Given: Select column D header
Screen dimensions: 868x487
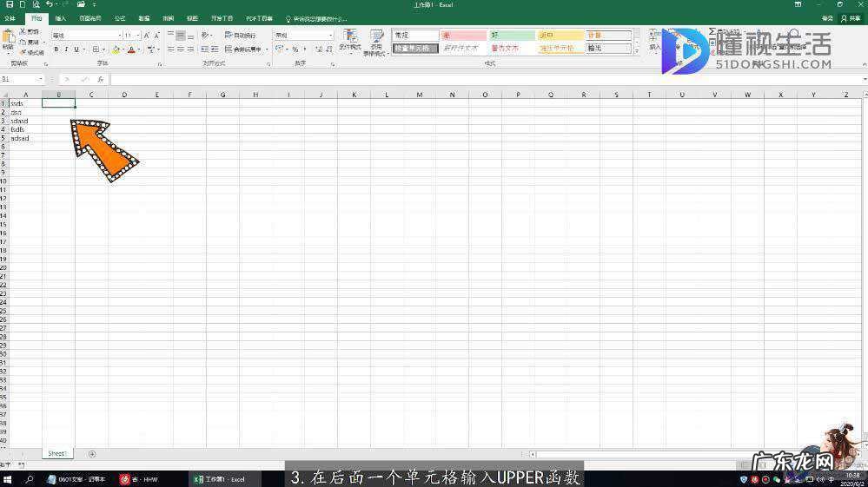Looking at the screenshot, I should click(x=124, y=95).
